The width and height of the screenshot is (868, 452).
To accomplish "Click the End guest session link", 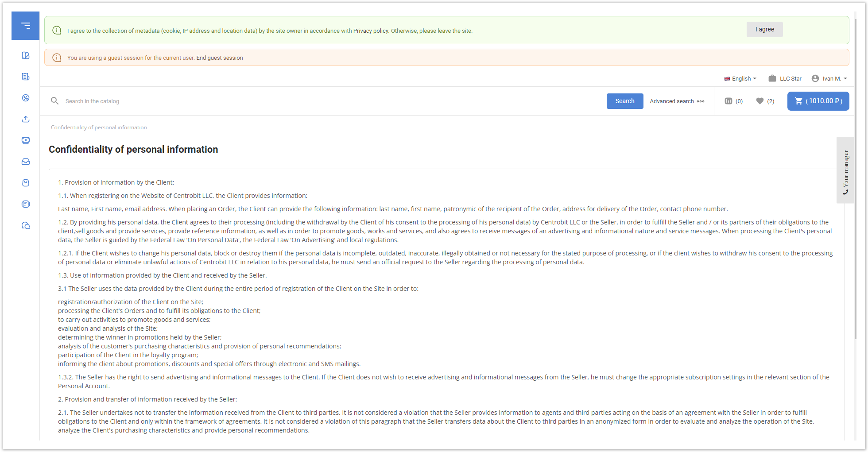I will (x=220, y=58).
